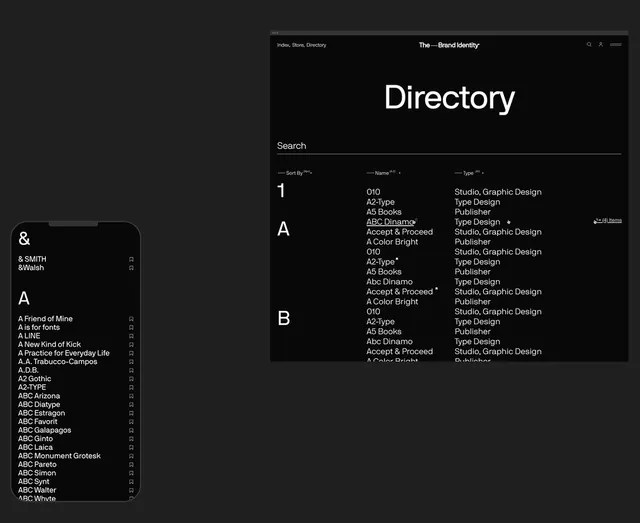Click The Brand Identity logo
Screen dimensions: 640x523
[x=449, y=45]
